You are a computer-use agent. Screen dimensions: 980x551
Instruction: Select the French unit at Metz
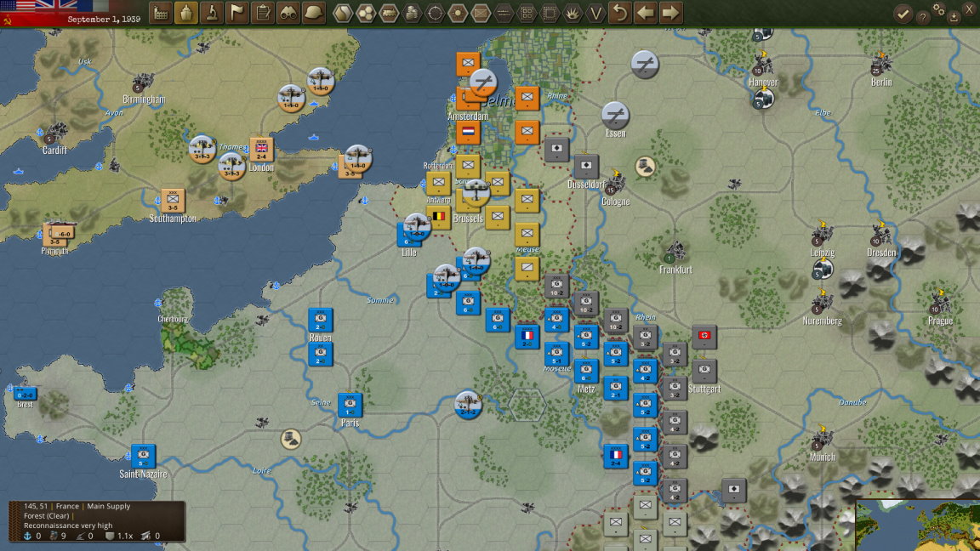585,371
